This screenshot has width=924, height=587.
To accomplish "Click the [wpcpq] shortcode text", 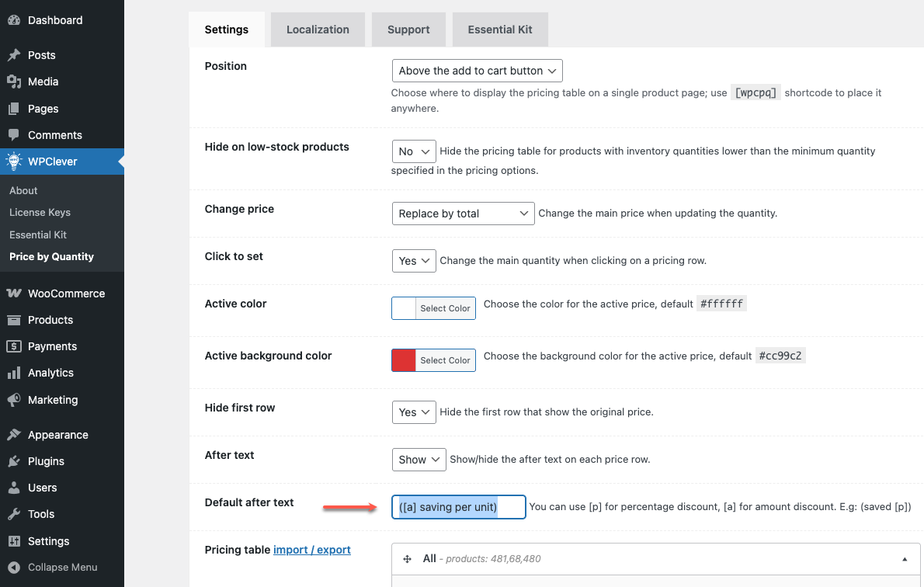I will (756, 92).
